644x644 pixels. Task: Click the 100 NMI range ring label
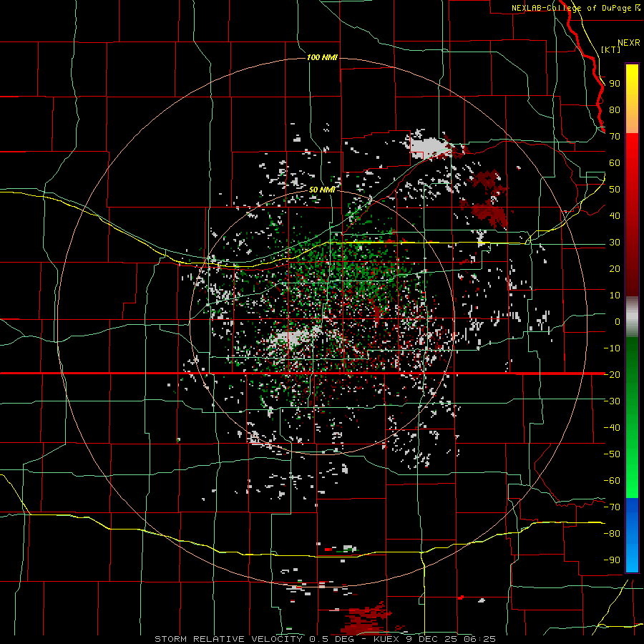click(322, 57)
